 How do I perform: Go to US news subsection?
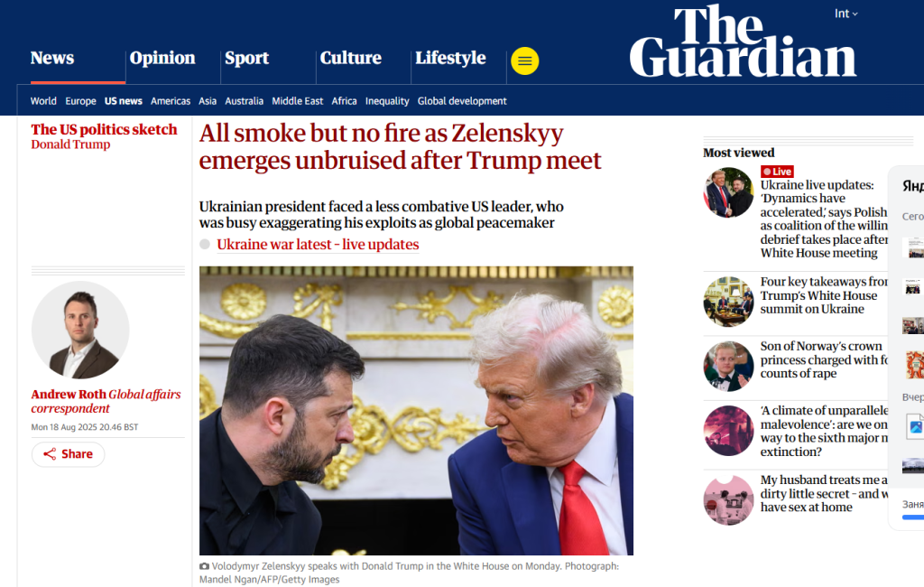[x=123, y=101]
